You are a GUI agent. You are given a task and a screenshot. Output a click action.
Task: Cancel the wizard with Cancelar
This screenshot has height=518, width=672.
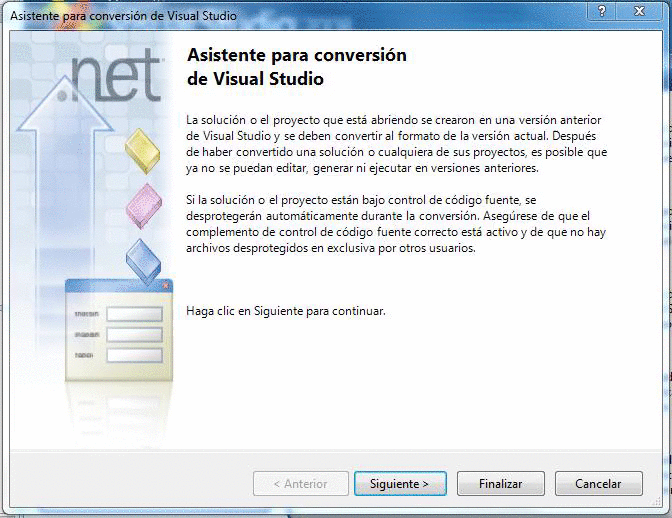pos(598,483)
